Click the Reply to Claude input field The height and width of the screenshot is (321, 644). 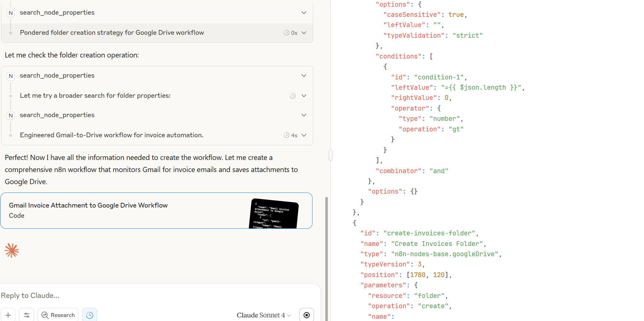pyautogui.click(x=157, y=295)
